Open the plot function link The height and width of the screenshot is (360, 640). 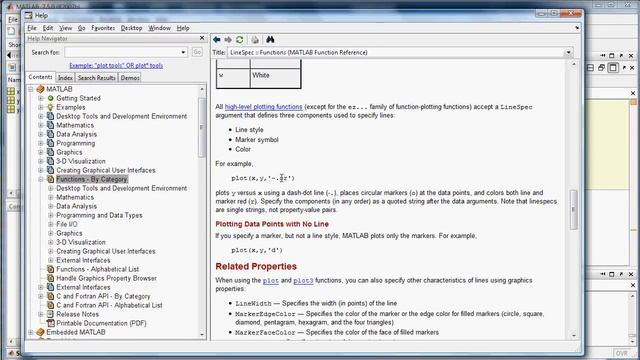point(271,280)
